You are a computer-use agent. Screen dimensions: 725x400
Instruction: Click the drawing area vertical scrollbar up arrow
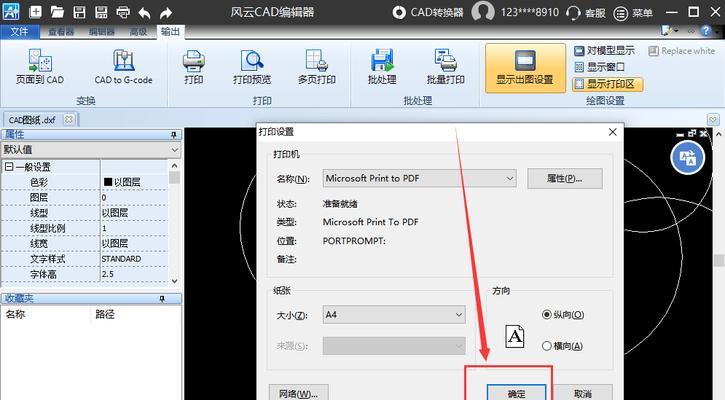pos(719,135)
